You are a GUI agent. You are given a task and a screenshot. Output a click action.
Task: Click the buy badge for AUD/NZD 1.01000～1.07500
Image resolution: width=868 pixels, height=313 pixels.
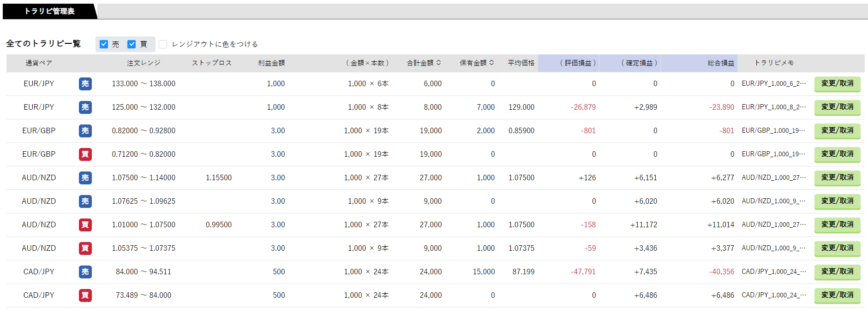[85, 225]
